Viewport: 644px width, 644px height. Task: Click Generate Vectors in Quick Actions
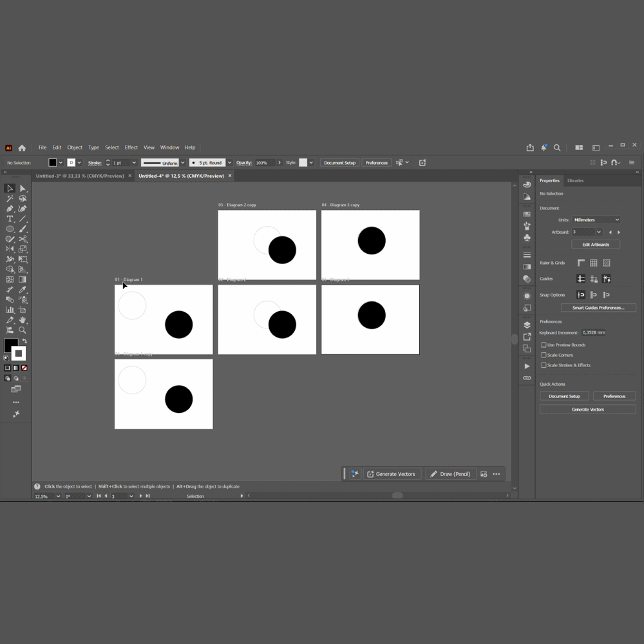[x=588, y=410]
